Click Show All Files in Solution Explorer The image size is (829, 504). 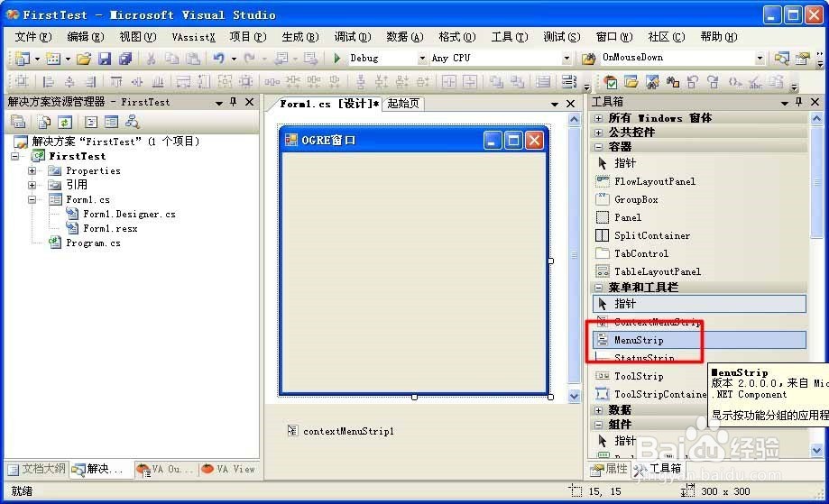point(44,122)
